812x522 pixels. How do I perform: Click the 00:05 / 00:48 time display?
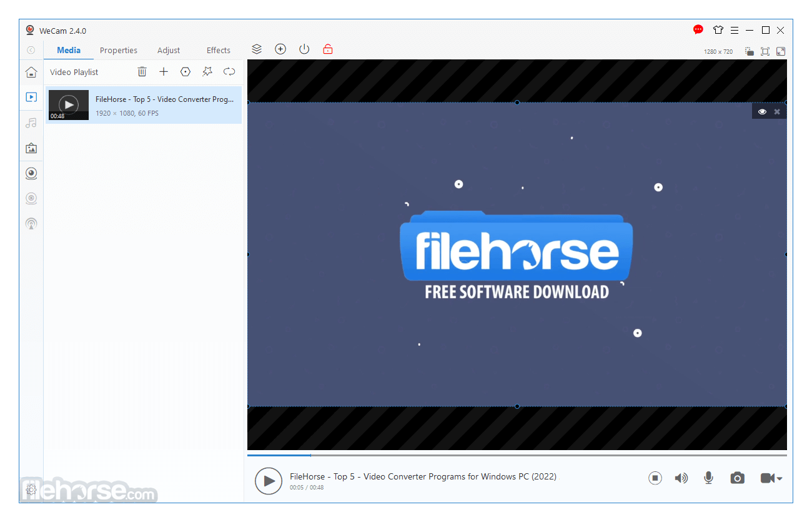(x=307, y=488)
